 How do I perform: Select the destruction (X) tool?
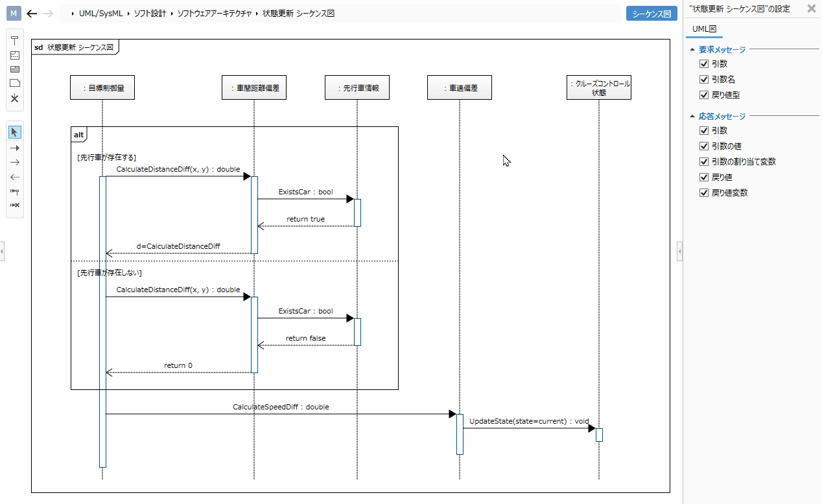point(15,98)
